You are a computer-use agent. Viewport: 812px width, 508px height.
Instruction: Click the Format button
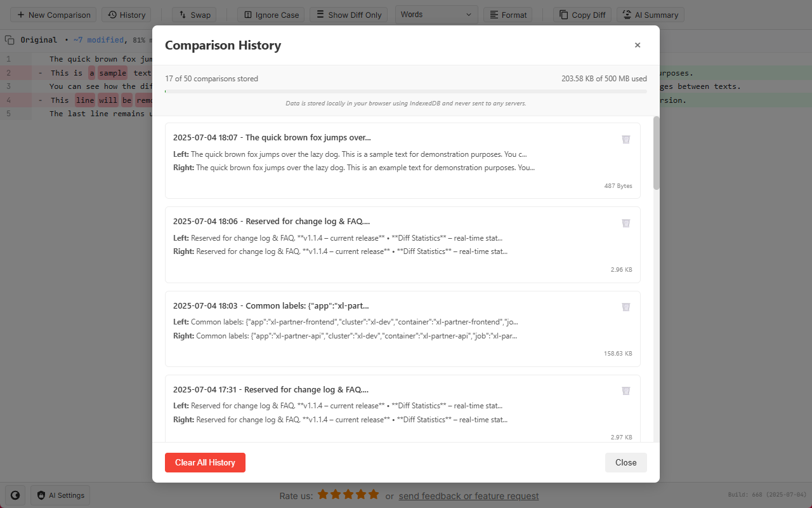[507, 15]
